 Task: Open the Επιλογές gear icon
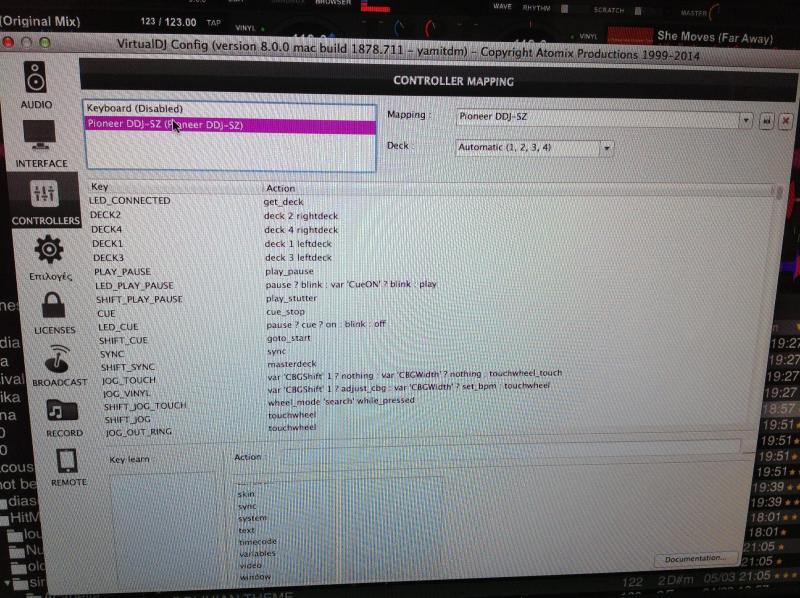[x=49, y=250]
